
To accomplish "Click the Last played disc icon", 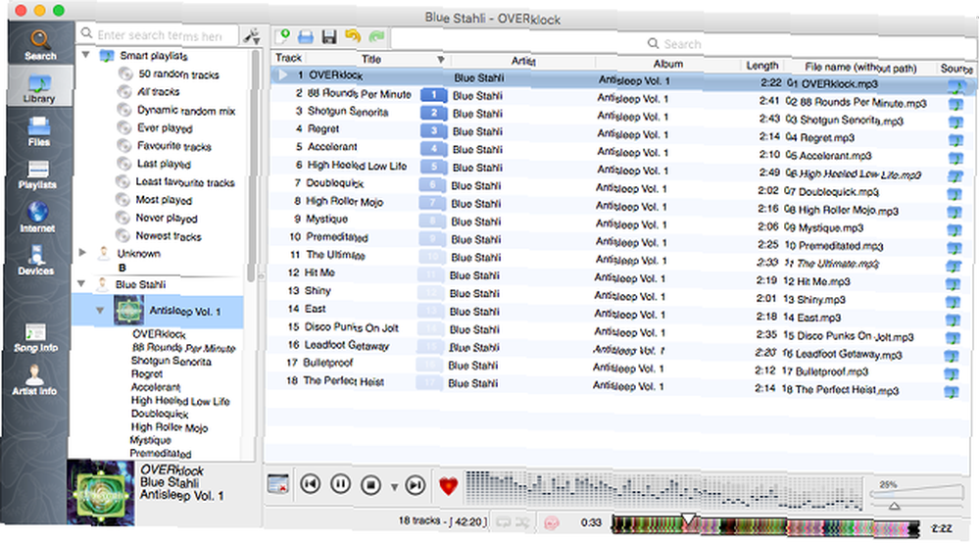I will 123,164.
